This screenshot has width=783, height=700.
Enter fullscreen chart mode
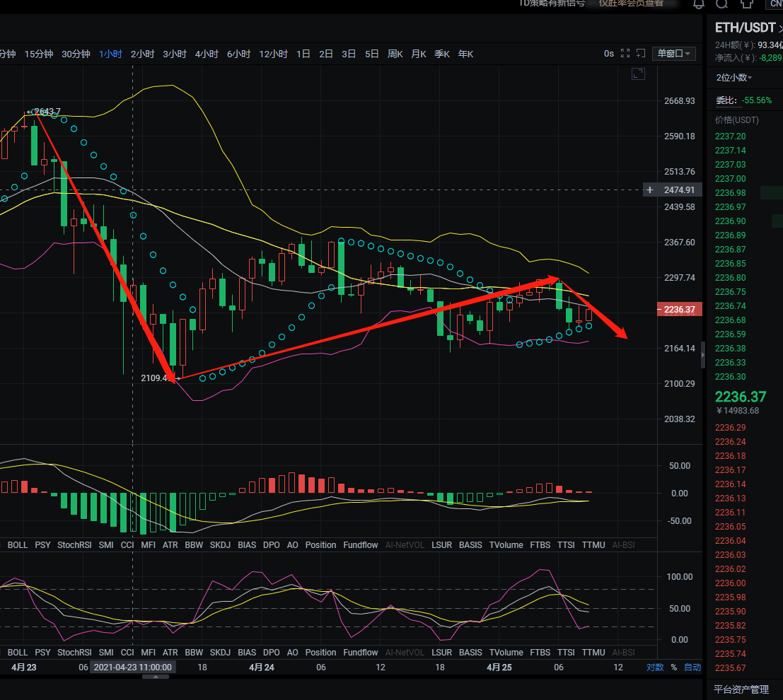coord(625,54)
